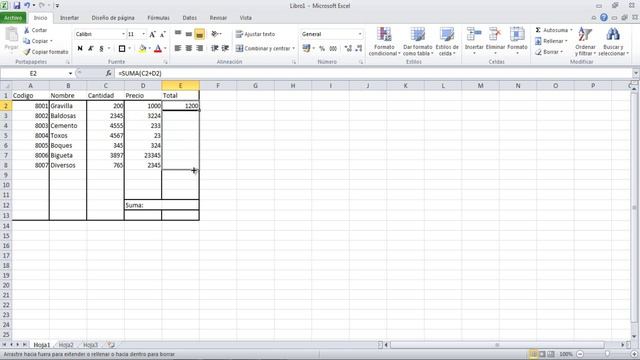Increase decimal places icon
Screen dimensions: 640x360
348,48
